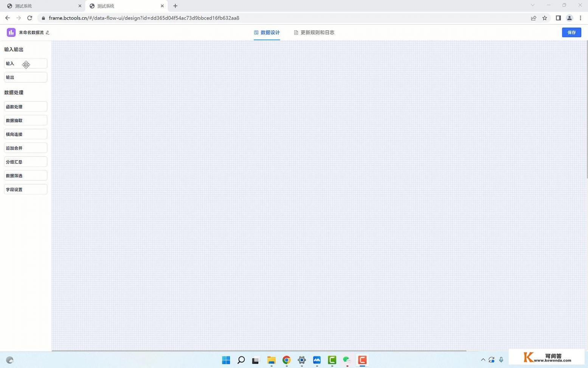Click the 保存 button
Viewport: 588px width, 368px height.
tap(571, 33)
